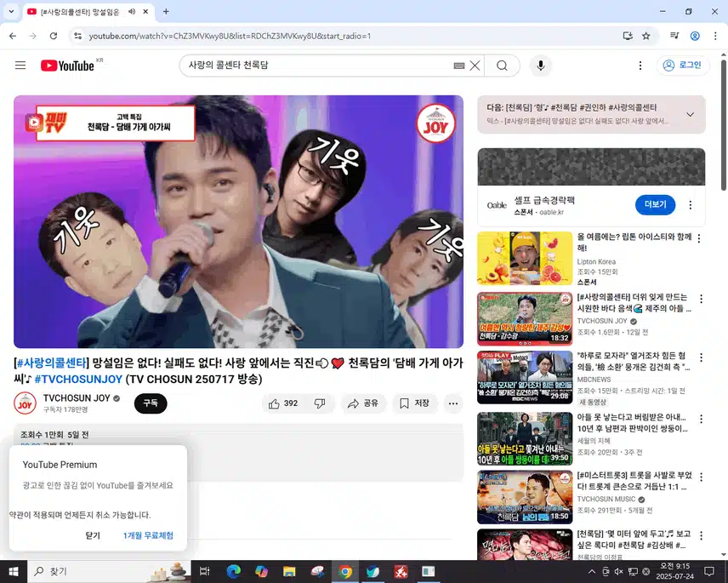
Task: Start voice search with microphone icon
Action: point(540,66)
